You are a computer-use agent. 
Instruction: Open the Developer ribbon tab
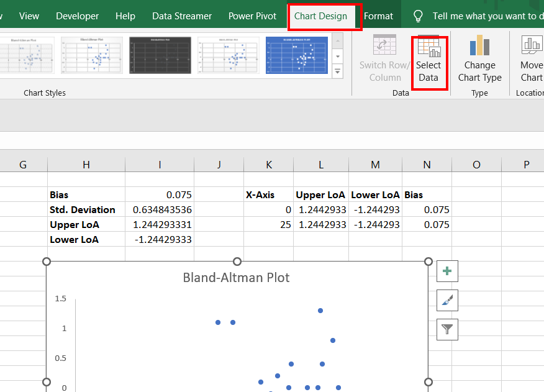click(78, 16)
